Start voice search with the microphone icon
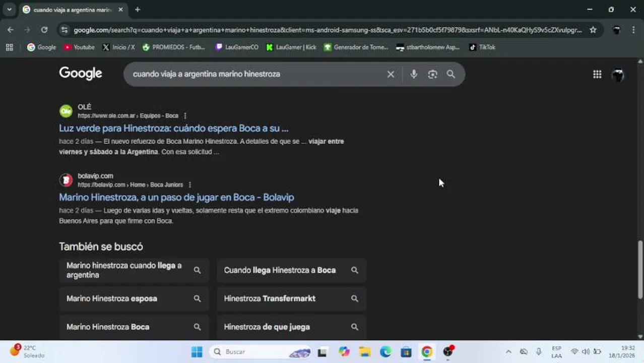Image resolution: width=644 pixels, height=363 pixels. (x=414, y=74)
